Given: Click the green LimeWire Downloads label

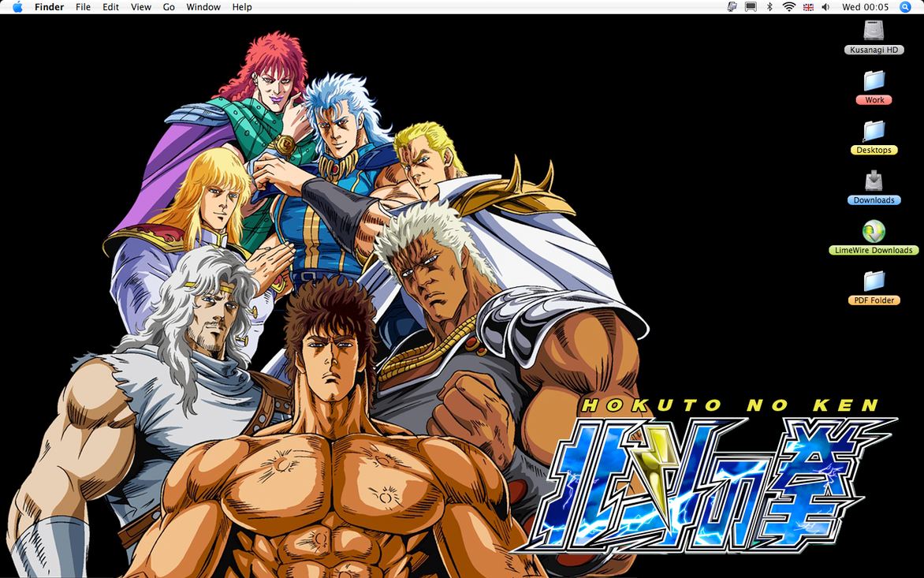Looking at the screenshot, I should 874,251.
